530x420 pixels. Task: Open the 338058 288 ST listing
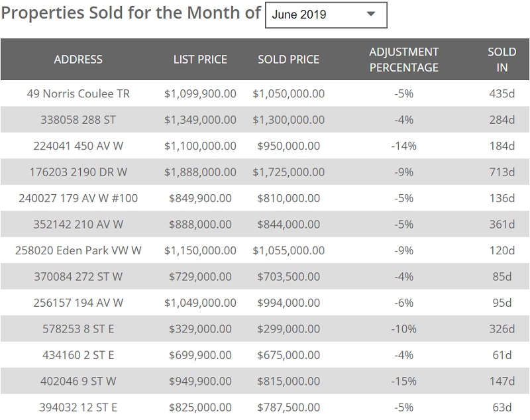pyautogui.click(x=78, y=120)
